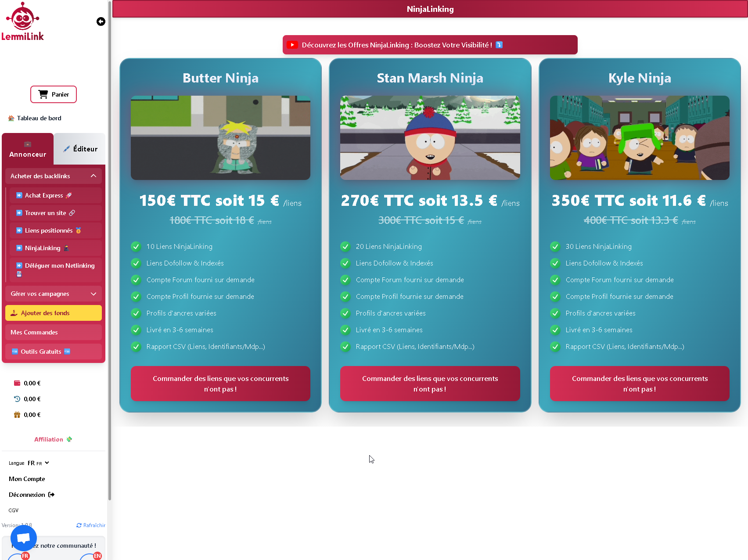Open the CGV link
The height and width of the screenshot is (560, 748).
pos(14,510)
